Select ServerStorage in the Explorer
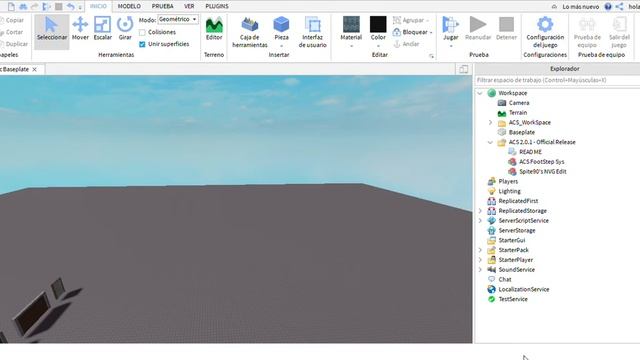The height and width of the screenshot is (360, 640). tap(517, 230)
